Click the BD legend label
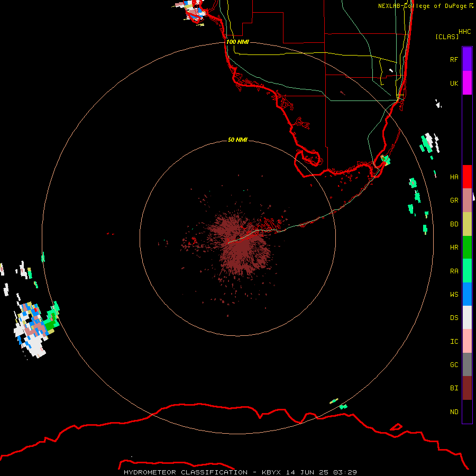 454,224
